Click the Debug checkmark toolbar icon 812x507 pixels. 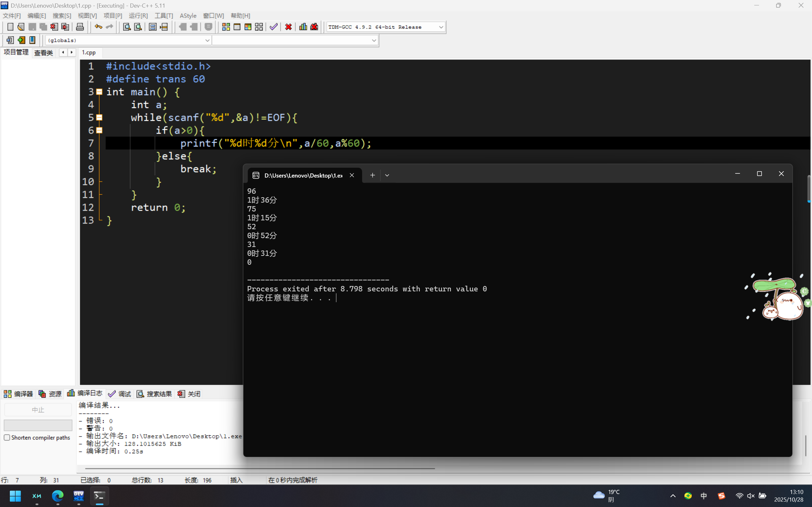click(274, 27)
